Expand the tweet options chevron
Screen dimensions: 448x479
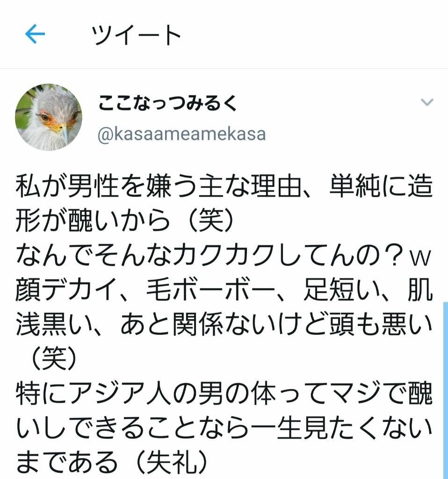pyautogui.click(x=427, y=102)
